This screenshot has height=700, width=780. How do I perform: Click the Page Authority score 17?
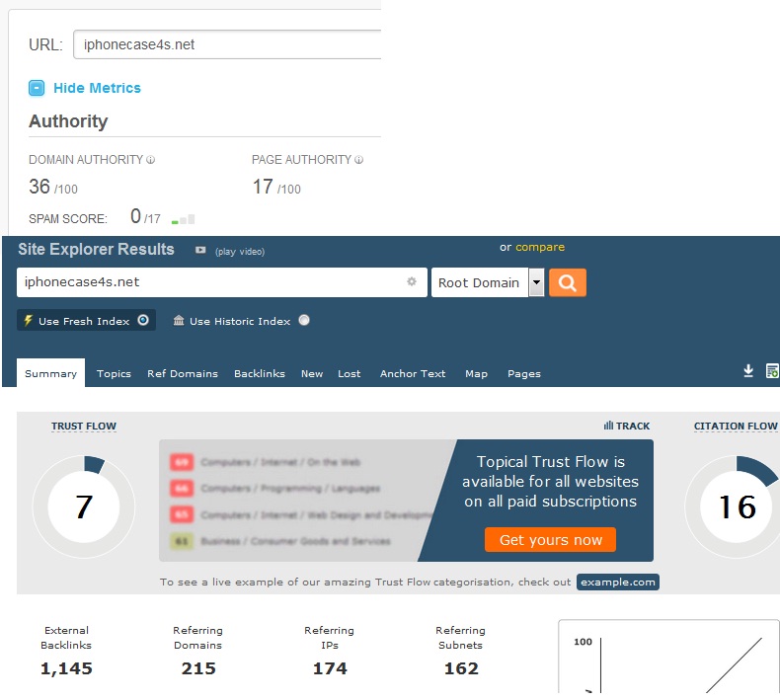(263, 187)
